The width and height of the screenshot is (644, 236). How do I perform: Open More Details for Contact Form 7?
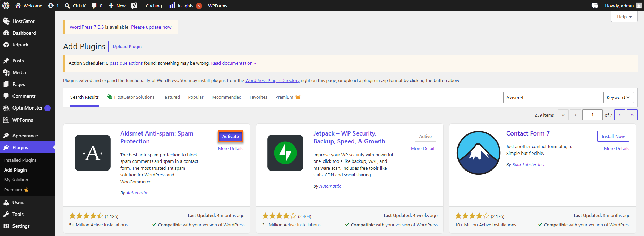coord(617,148)
